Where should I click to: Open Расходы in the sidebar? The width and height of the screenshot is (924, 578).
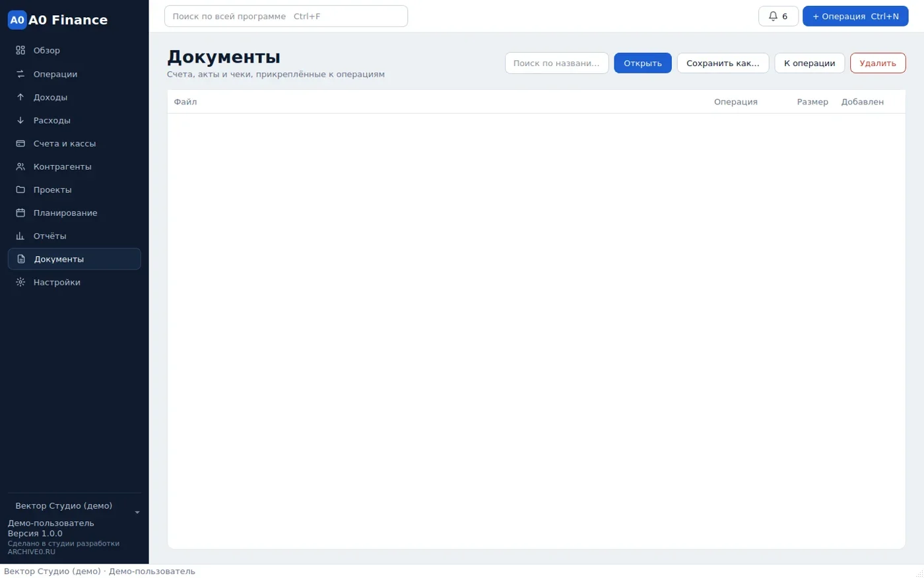[74, 120]
